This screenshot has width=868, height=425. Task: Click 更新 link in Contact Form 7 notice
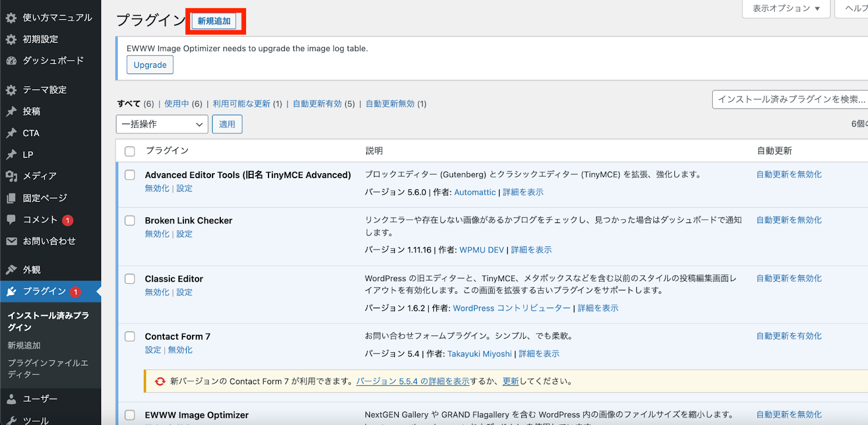click(x=510, y=382)
